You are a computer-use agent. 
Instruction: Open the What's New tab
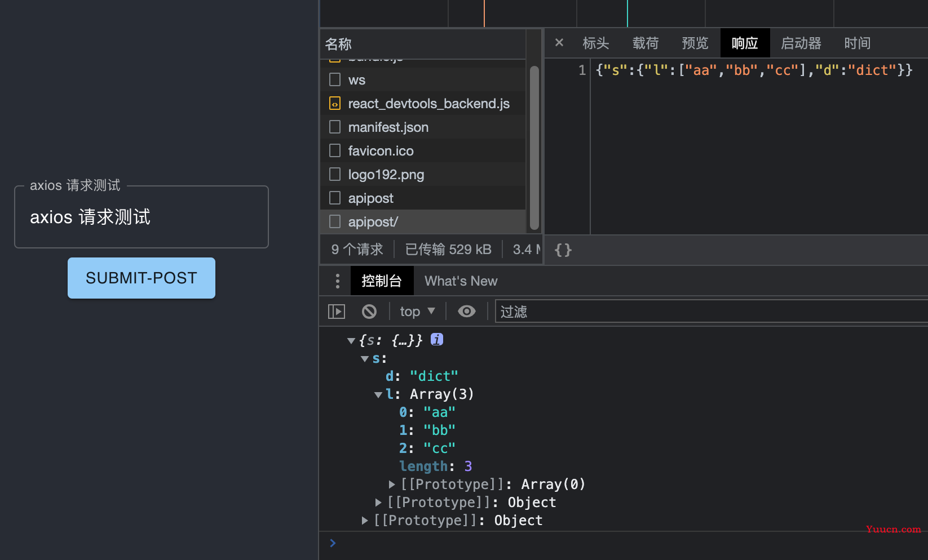tap(461, 281)
